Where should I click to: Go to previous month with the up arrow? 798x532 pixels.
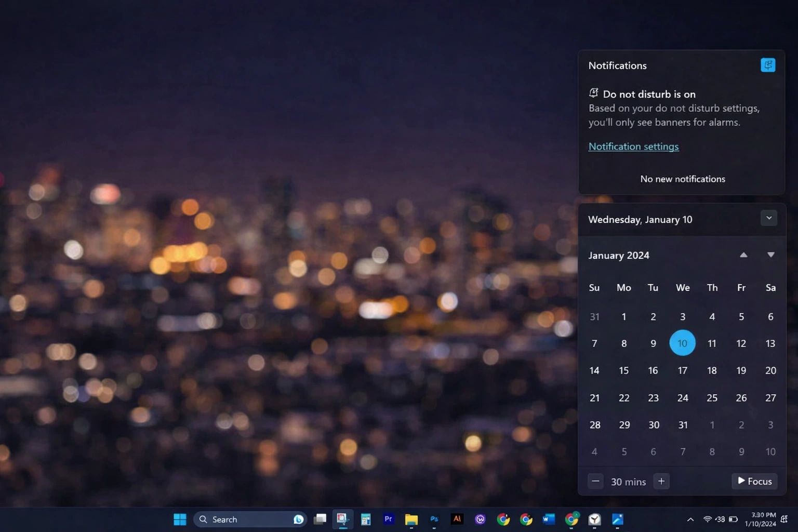coord(743,255)
